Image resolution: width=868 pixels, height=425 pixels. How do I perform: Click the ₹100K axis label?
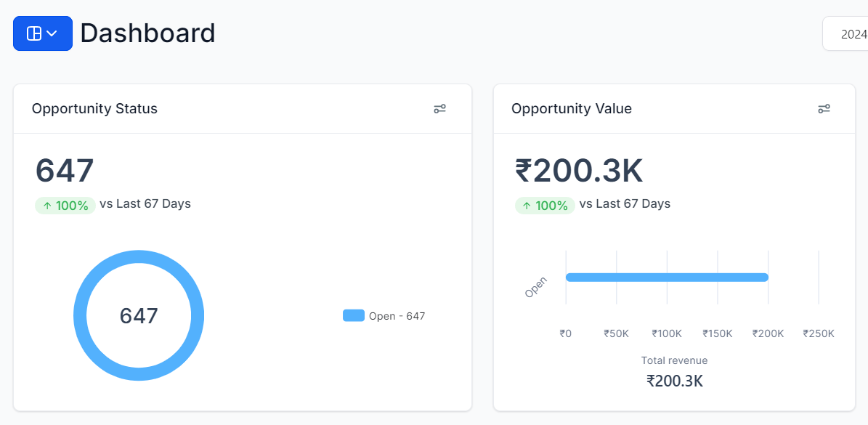pyautogui.click(x=667, y=333)
